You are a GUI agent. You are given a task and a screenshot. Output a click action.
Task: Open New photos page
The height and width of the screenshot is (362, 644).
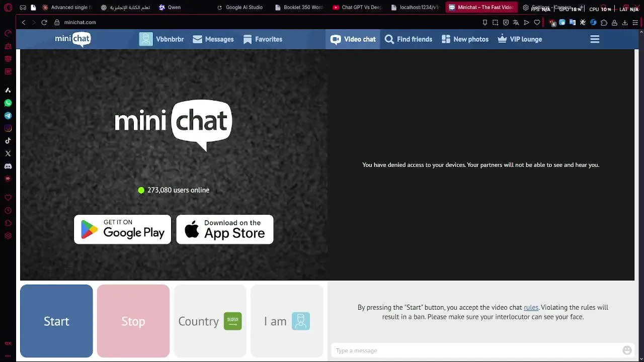coord(465,39)
